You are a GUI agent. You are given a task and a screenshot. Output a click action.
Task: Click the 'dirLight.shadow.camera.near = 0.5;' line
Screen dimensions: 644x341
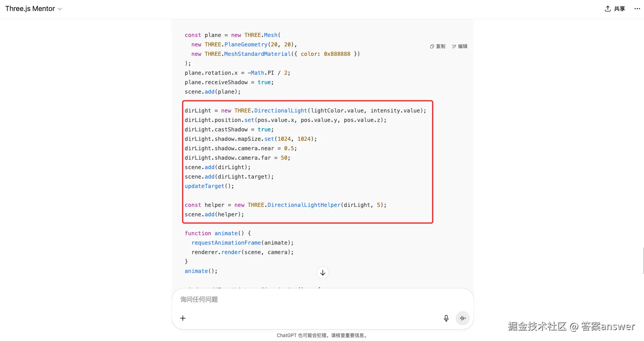point(241,148)
